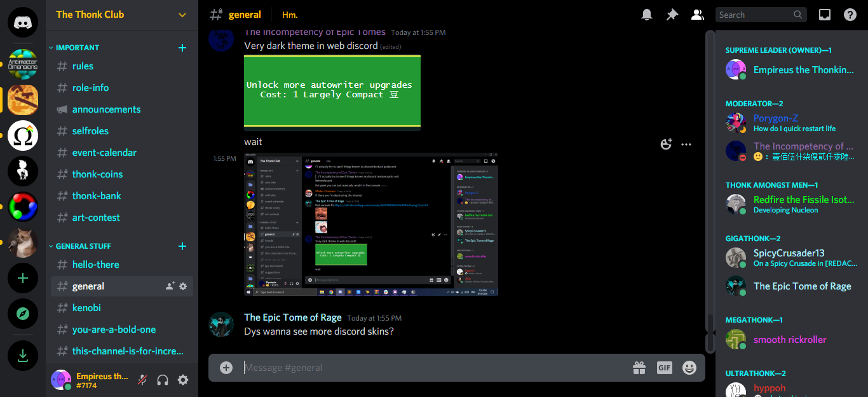Click the attach file plus icon
Image resolution: width=868 pixels, height=397 pixels.
pos(226,368)
